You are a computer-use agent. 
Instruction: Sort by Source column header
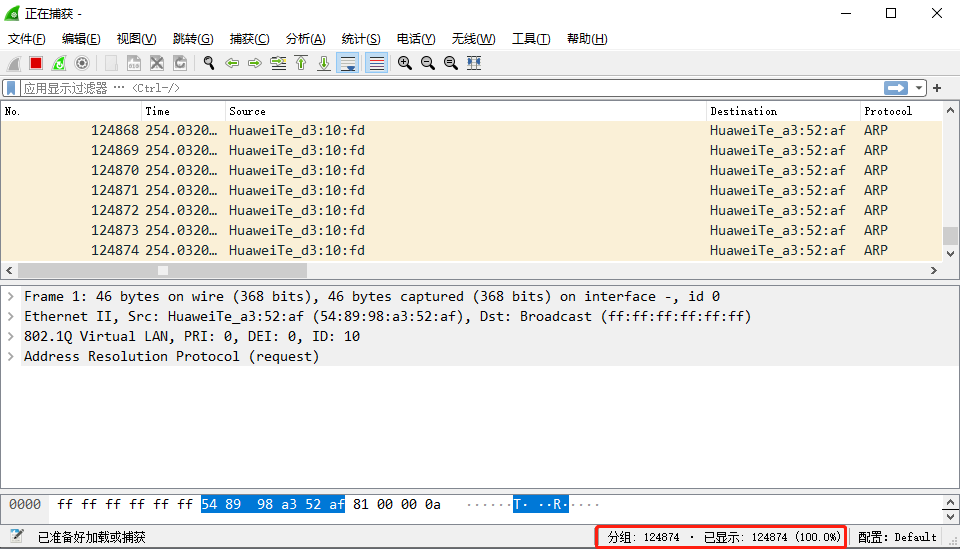466,111
